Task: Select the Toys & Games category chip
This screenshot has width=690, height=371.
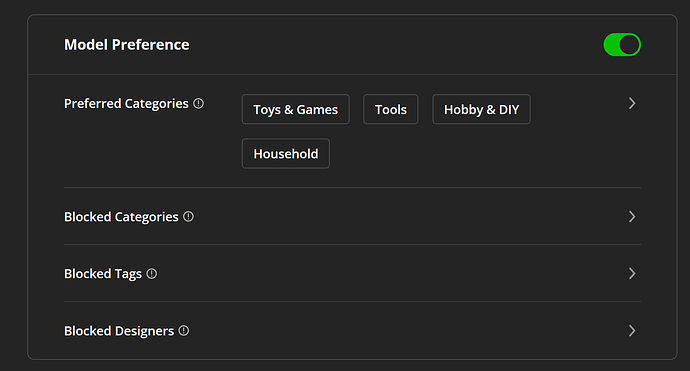Action: pos(296,109)
